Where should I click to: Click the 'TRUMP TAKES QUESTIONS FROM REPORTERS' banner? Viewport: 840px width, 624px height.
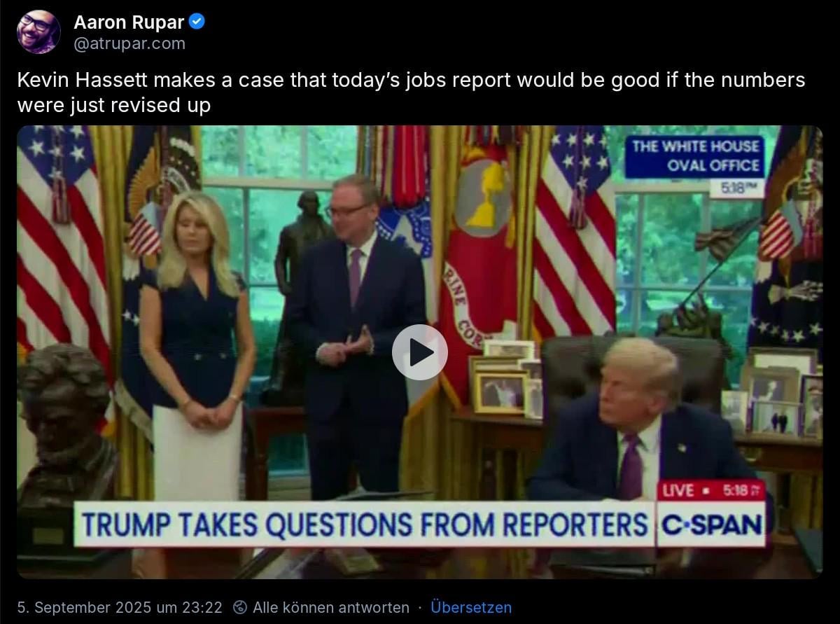click(364, 524)
